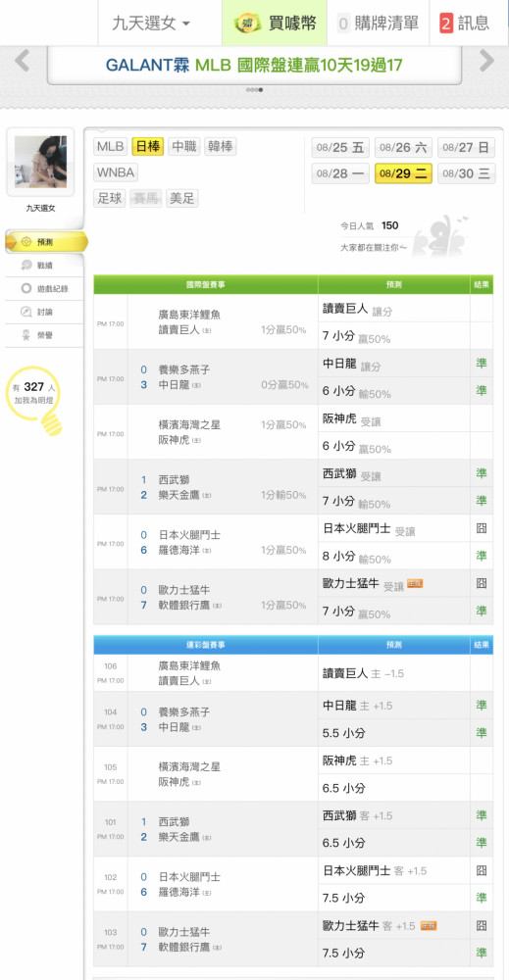The image size is (509, 980).
Task: Open the 預測 target icon in sidebar
Action: 25,242
